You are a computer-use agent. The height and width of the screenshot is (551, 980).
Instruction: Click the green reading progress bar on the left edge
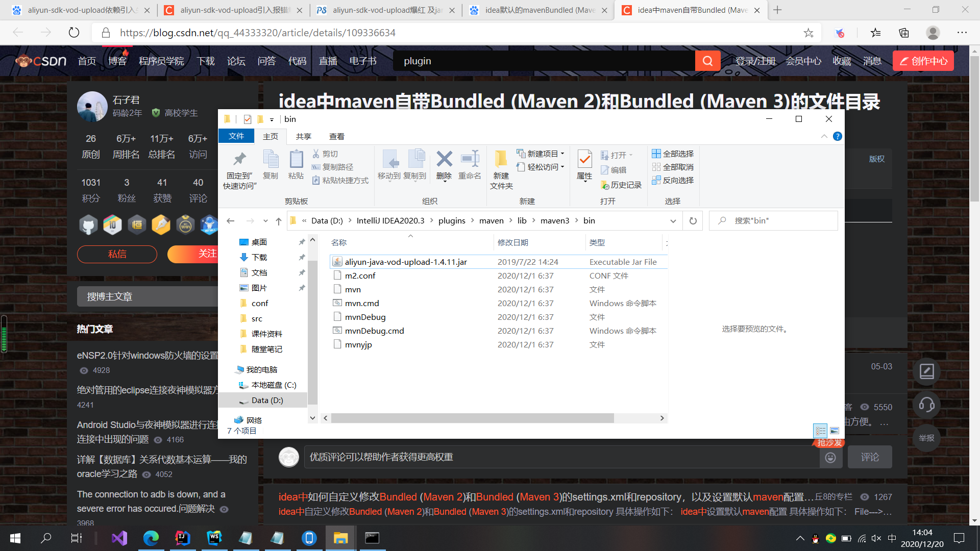point(4,334)
